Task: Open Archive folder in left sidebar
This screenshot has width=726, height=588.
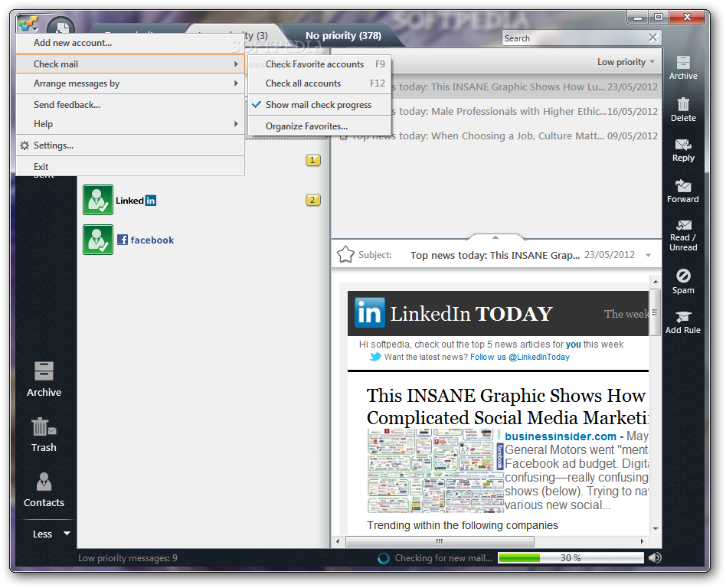Action: (44, 379)
